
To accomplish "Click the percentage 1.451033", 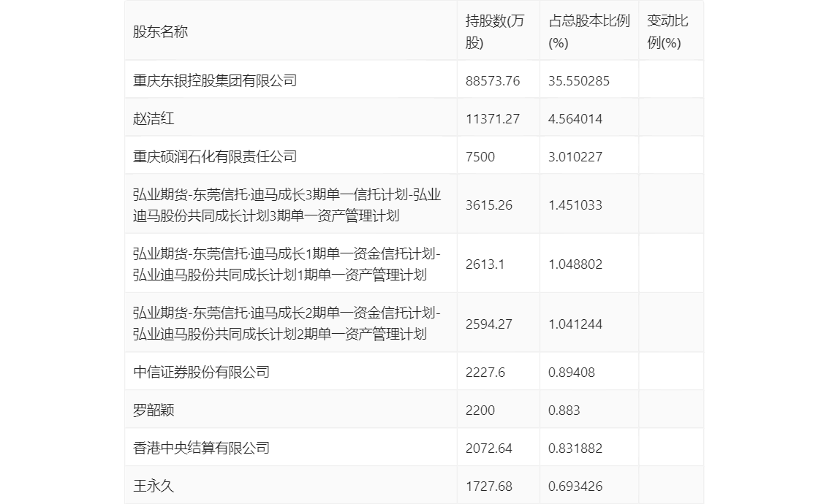I will (x=575, y=205).
